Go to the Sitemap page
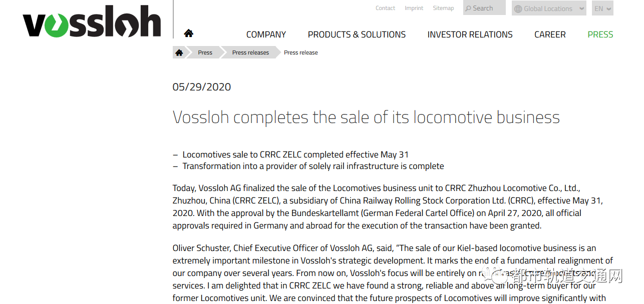Viewport: 644px width, 304px height. (x=443, y=8)
